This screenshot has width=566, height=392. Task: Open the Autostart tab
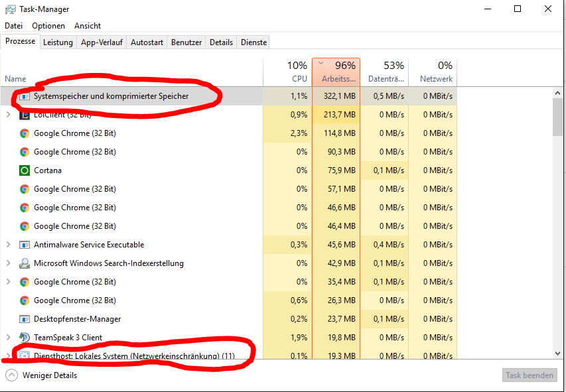(147, 42)
